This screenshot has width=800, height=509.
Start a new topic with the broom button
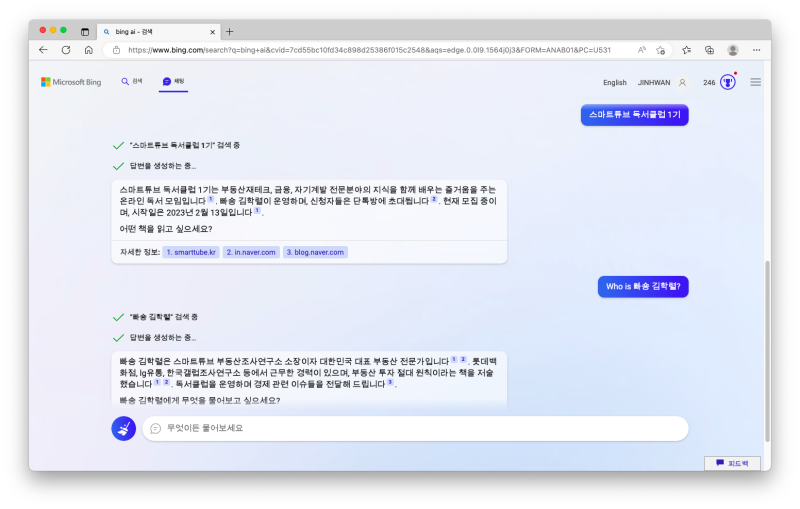click(123, 428)
